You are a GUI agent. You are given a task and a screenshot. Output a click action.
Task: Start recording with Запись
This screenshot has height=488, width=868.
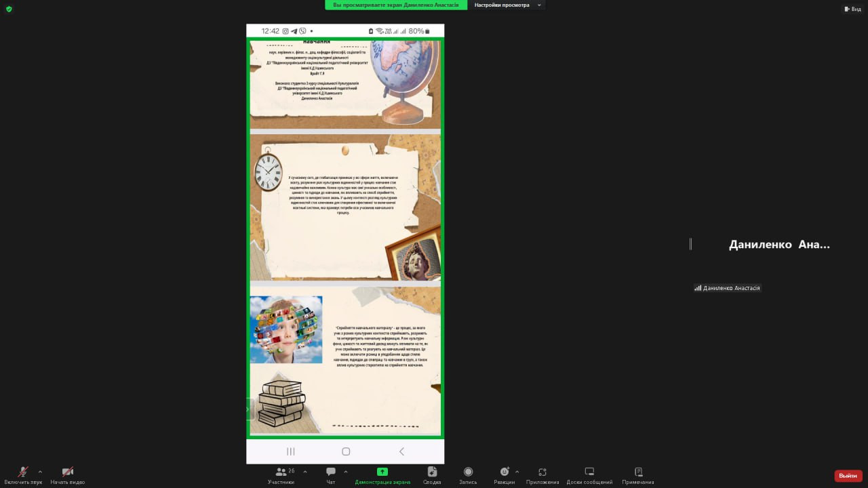pos(468,475)
